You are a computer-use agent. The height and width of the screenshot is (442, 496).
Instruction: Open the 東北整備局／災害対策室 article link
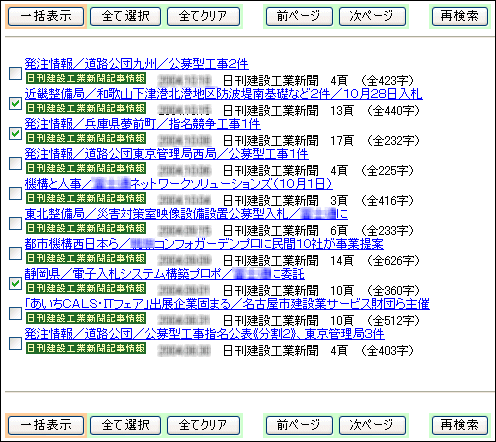pyautogui.click(x=186, y=214)
